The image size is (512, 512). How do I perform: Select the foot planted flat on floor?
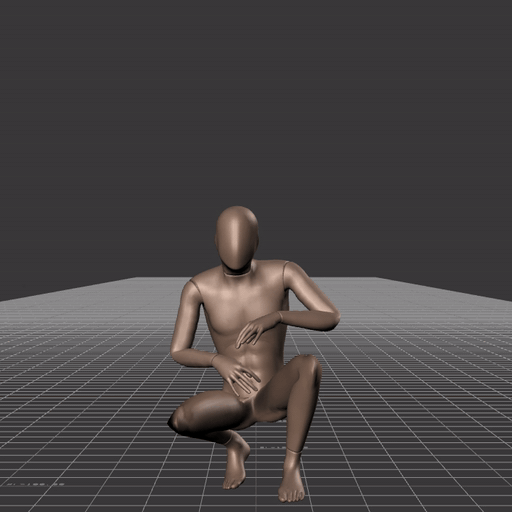(x=291, y=477)
